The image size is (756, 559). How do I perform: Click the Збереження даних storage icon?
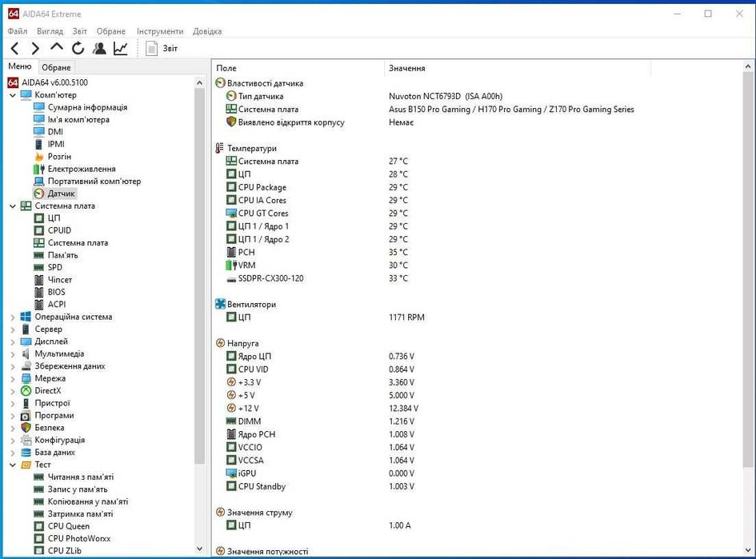(26, 366)
